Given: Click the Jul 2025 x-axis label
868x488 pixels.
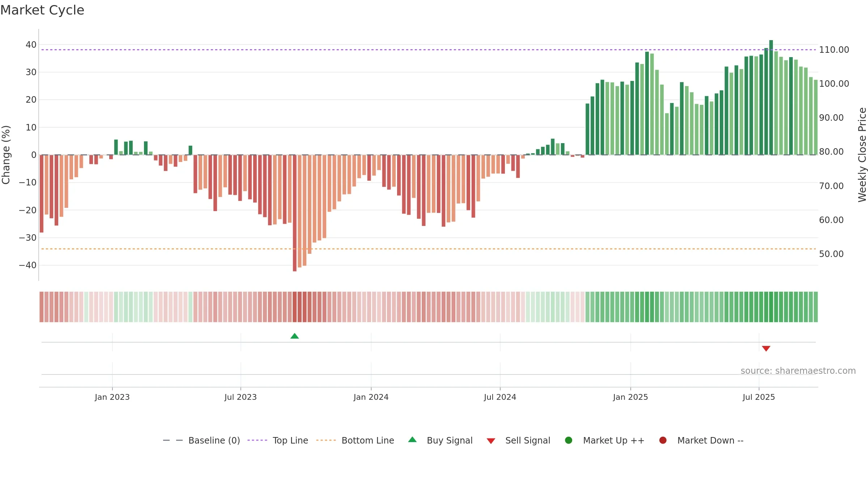Looking at the screenshot, I should 759,397.
